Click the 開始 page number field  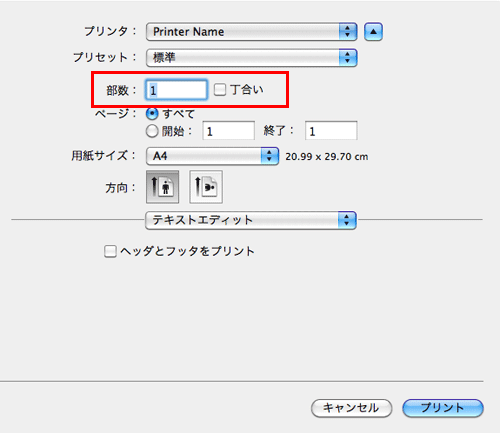click(229, 131)
